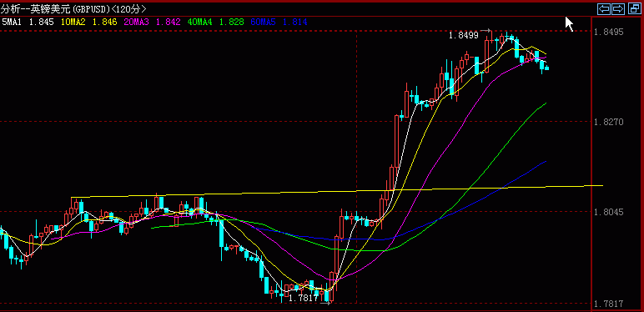Select the blue 60MA5 1.814 legend entry
The image size is (644, 312).
279,23
